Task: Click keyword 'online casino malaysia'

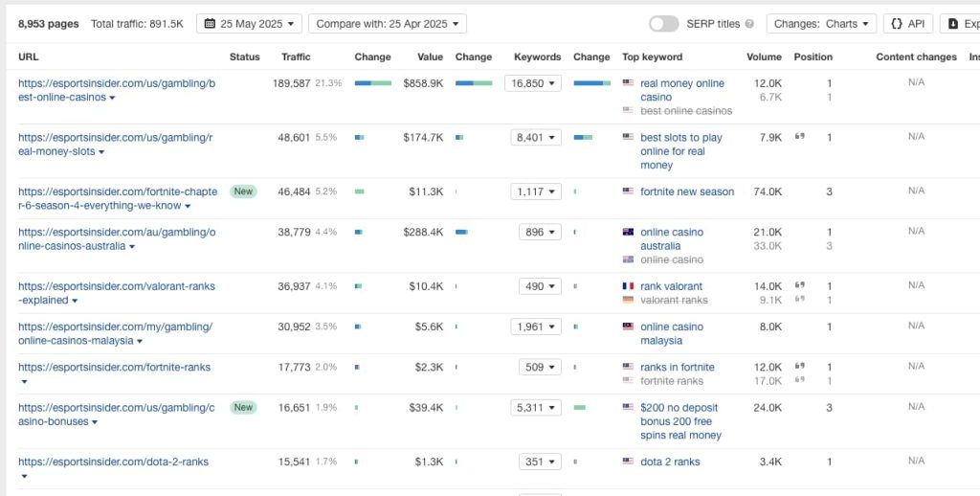Action: 671,333
